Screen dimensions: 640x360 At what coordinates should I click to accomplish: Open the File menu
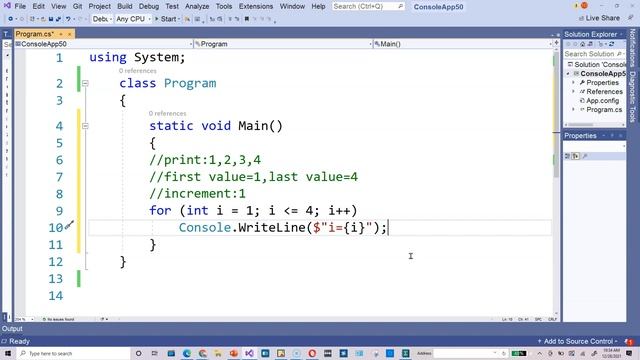click(x=20, y=7)
